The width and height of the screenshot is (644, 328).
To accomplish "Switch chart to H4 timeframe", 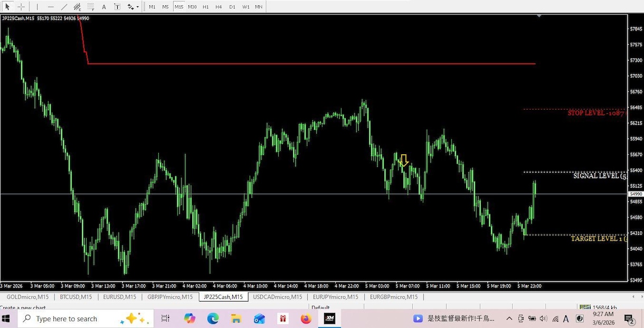I will (219, 7).
